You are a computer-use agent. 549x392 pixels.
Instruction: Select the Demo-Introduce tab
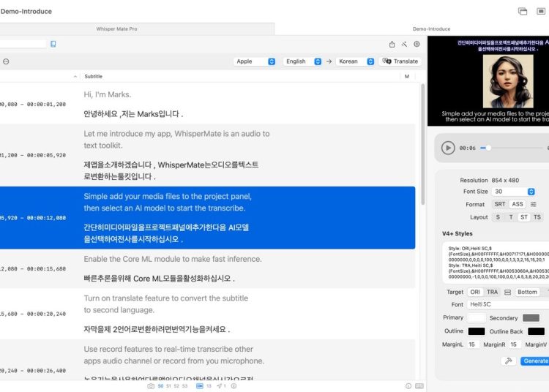[430, 29]
